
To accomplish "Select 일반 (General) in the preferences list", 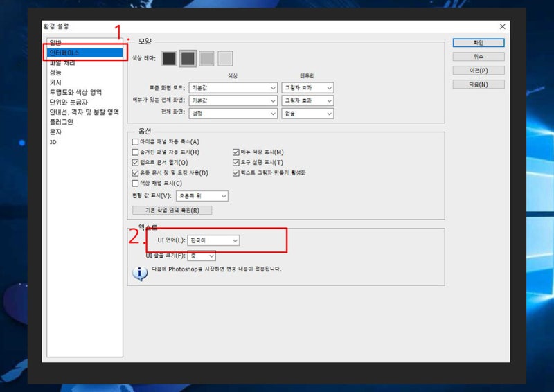I will (x=55, y=43).
